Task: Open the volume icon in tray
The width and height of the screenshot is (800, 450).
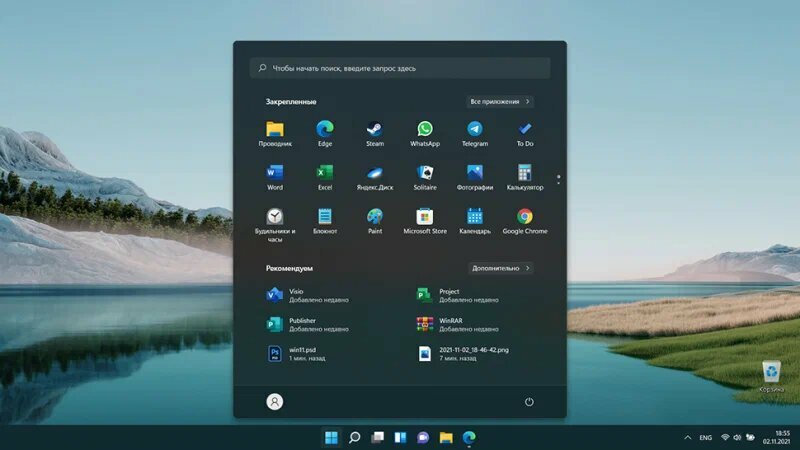Action: point(737,437)
